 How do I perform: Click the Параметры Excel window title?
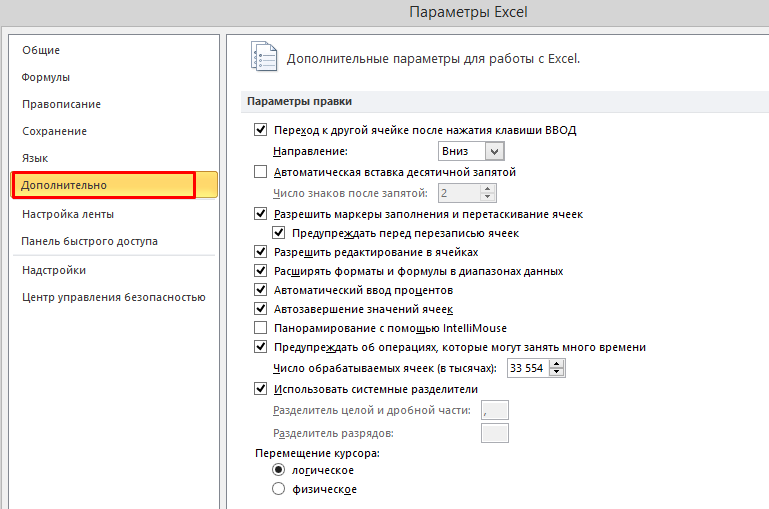468,12
